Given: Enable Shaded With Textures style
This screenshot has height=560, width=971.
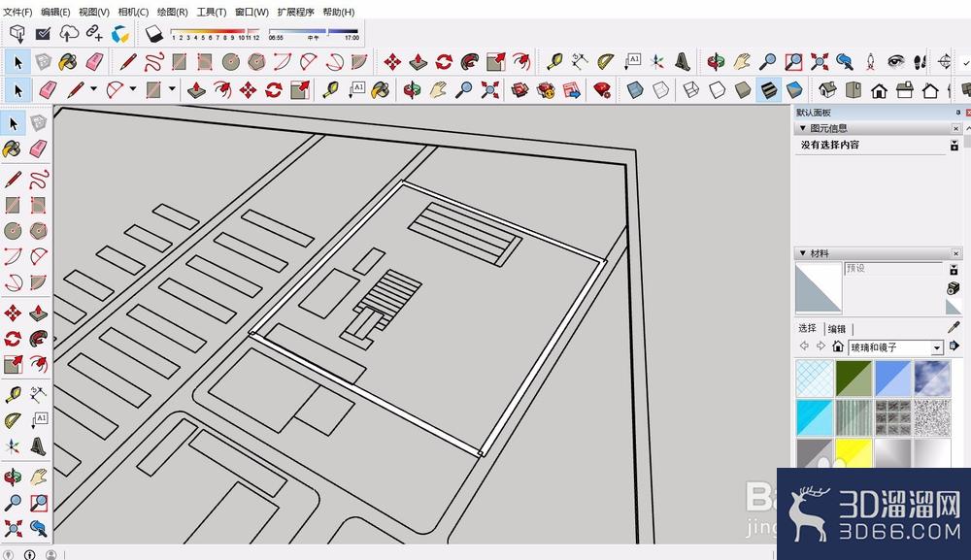Looking at the screenshot, I should coord(768,90).
